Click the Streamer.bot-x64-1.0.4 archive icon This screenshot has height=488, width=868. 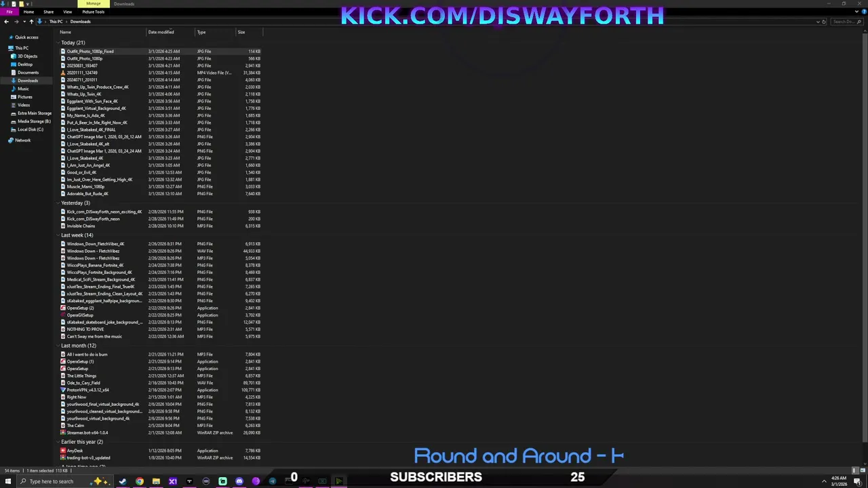63,432
